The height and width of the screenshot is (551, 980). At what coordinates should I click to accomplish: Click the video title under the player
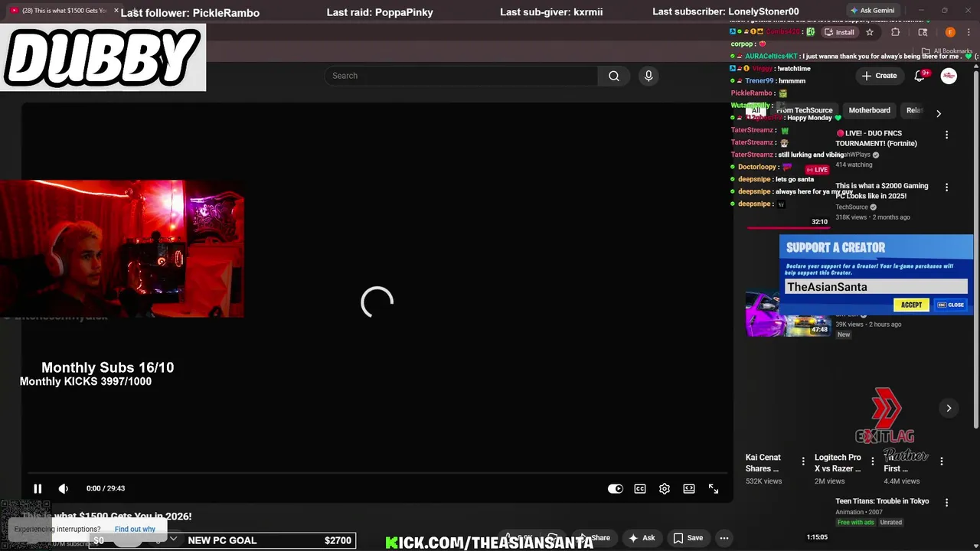click(107, 517)
